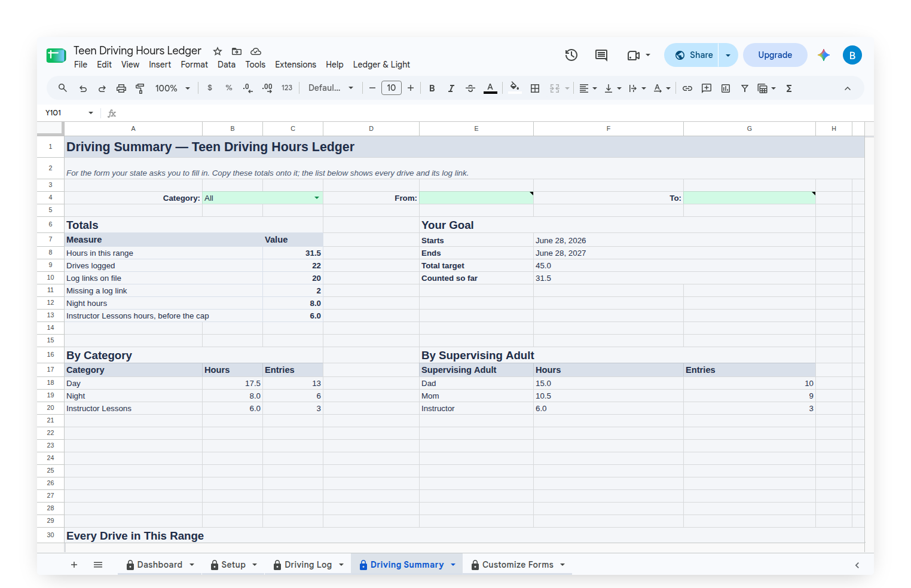Toggle italic formatting
911x588 pixels.
coord(451,88)
